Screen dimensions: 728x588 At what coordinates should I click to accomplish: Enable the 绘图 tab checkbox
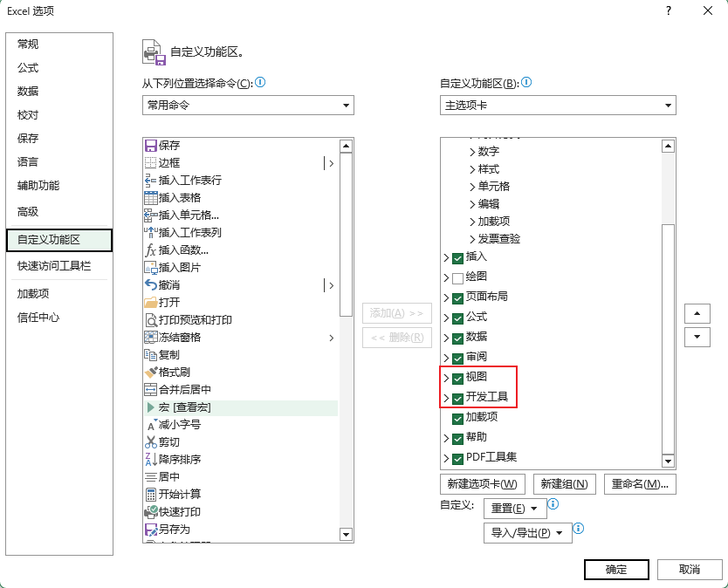coord(457,277)
